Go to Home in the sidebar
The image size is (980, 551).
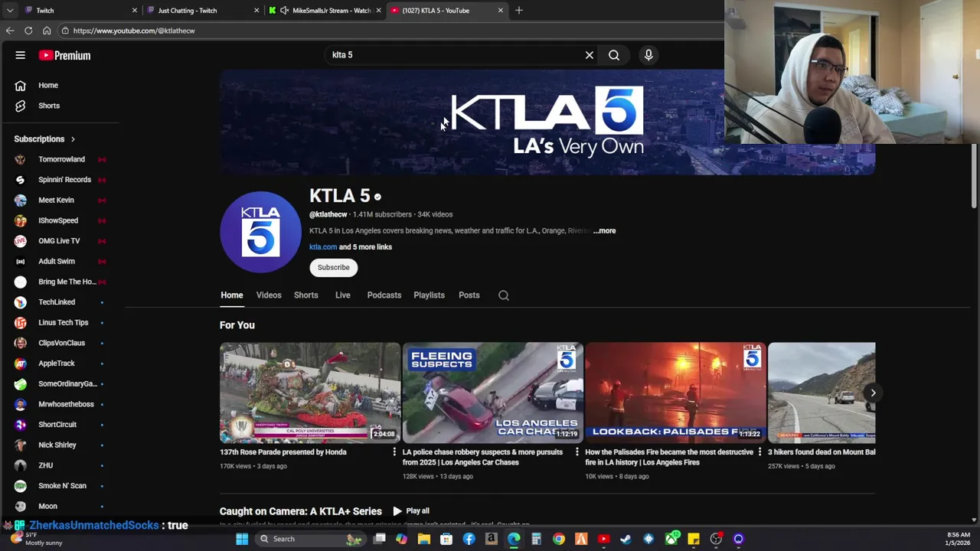(x=48, y=85)
